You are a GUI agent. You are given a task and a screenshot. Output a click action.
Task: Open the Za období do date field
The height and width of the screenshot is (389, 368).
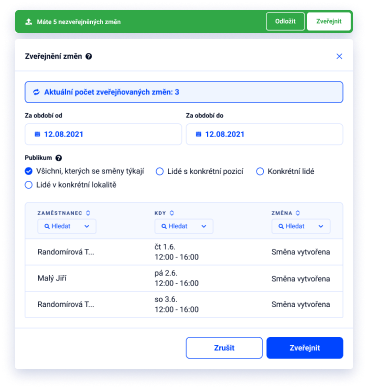pyautogui.click(x=264, y=134)
